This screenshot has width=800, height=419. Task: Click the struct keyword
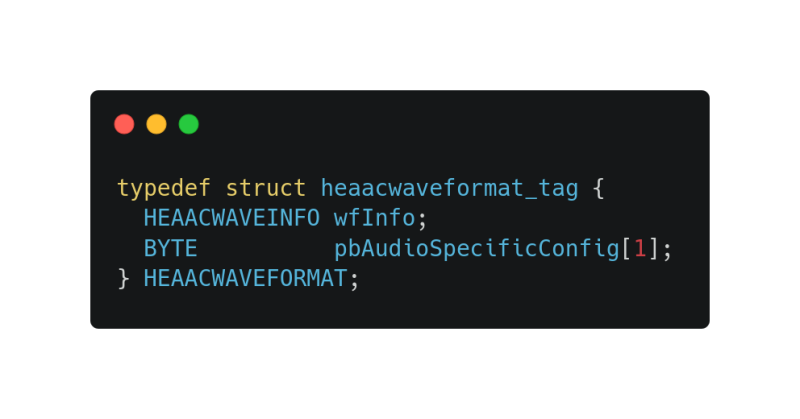pyautogui.click(x=265, y=188)
